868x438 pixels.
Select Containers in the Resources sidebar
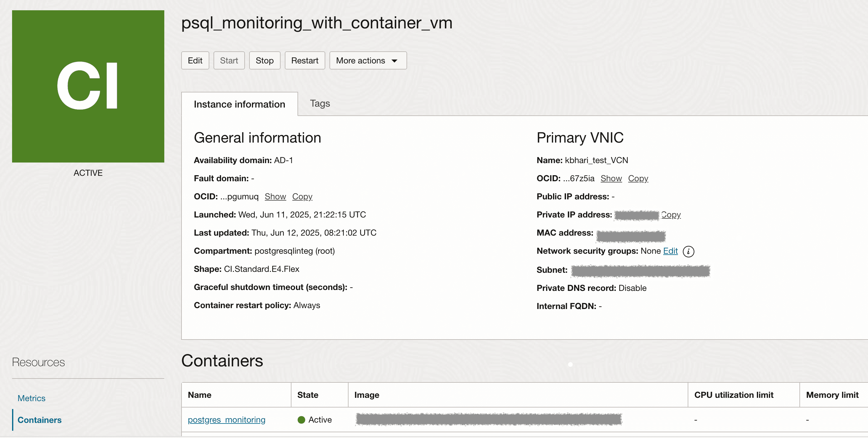40,420
